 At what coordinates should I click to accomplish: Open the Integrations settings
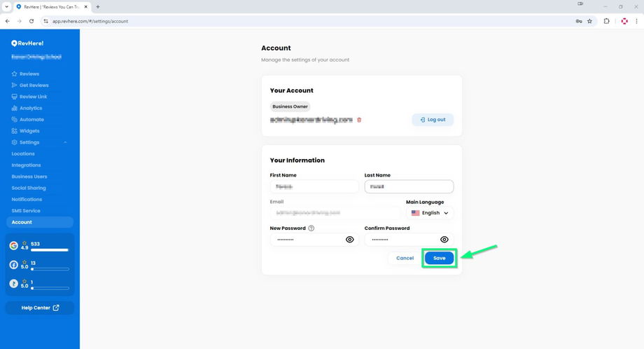27,165
